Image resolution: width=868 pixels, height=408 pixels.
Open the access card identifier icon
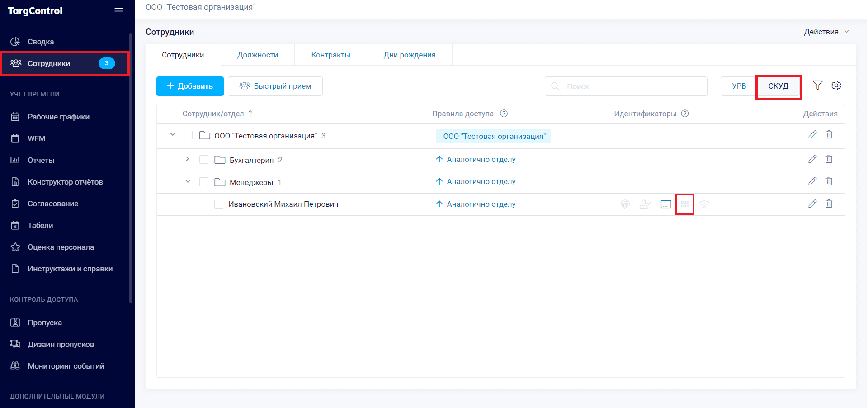(x=665, y=204)
